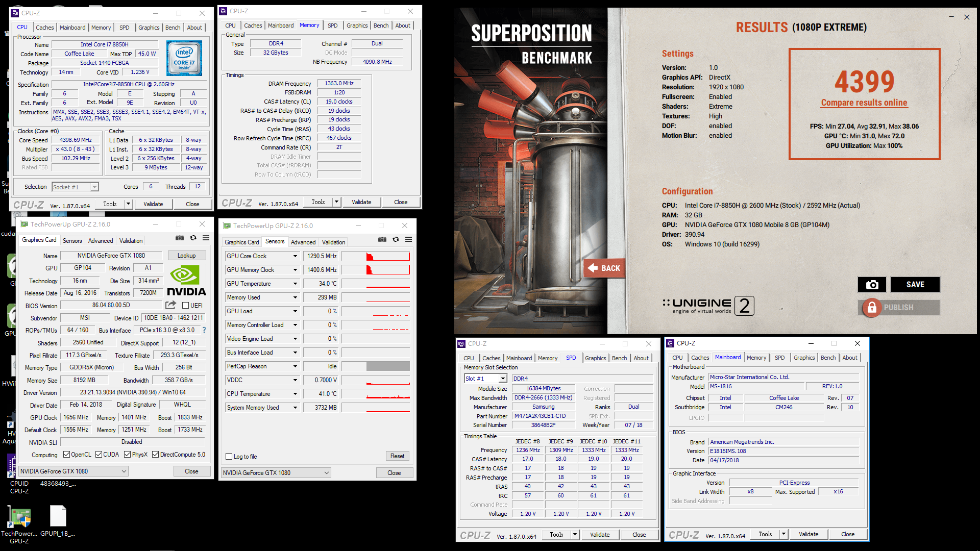Click the CPU-Z Memory window title icon
The width and height of the screenshot is (980, 551).
point(223,11)
